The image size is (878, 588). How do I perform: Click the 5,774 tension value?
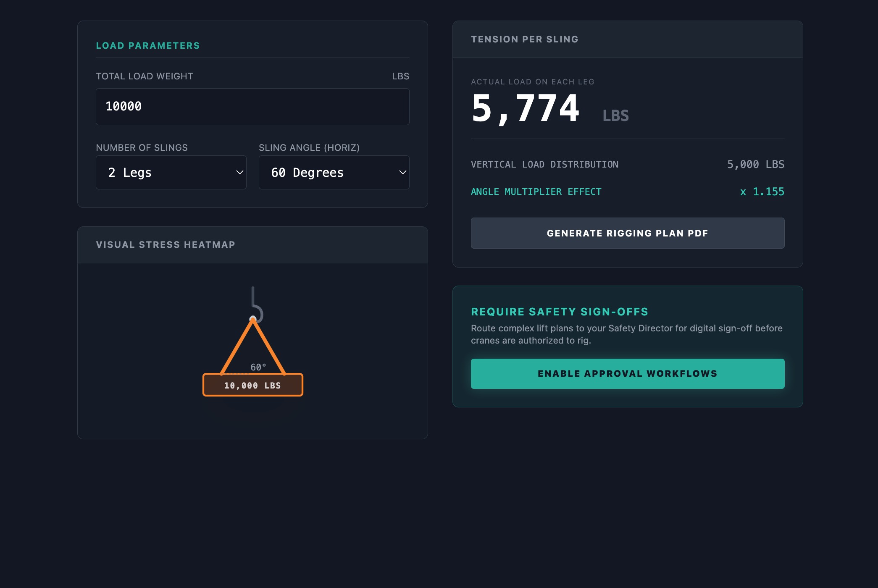tap(526, 109)
